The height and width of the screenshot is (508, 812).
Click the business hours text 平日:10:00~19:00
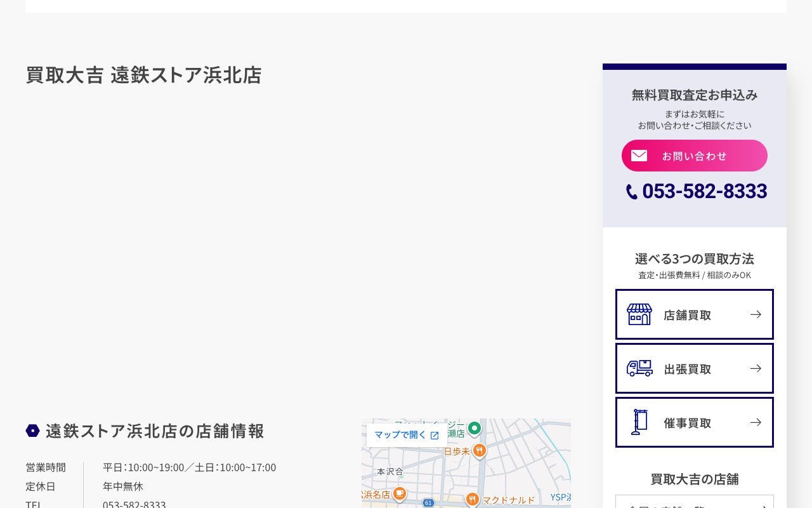point(143,467)
